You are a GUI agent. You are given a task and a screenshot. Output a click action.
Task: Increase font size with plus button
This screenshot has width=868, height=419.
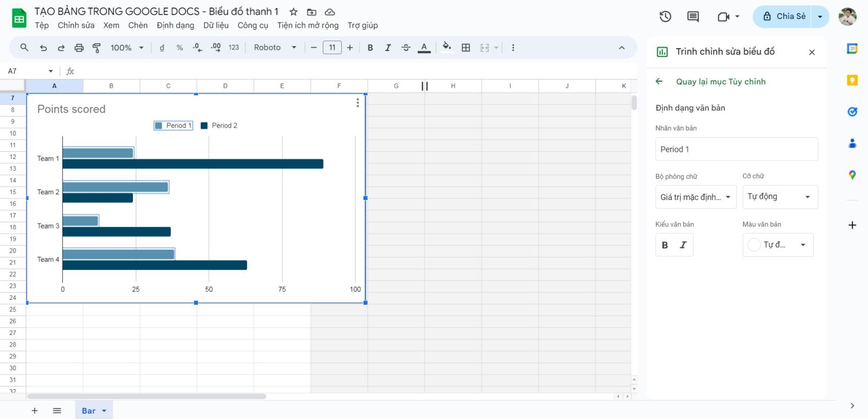coord(350,48)
